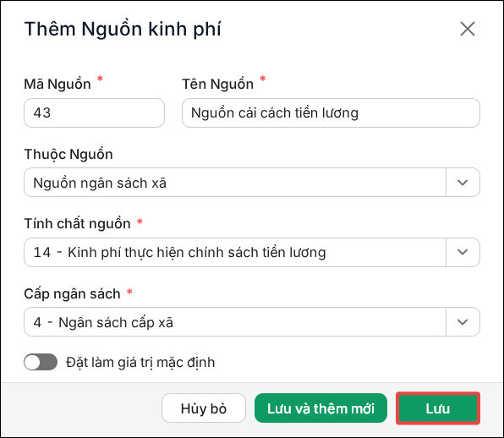Enable the Đặt làm giá trị mặc định switch
The width and height of the screenshot is (504, 438).
pos(41,362)
